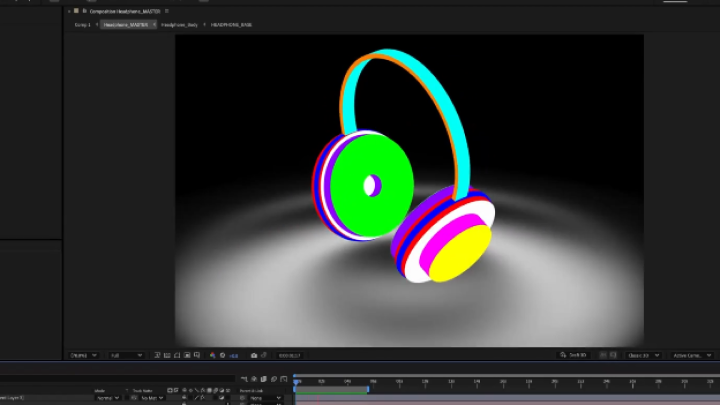Click the snapshot camera icon
This screenshot has height=405, width=720.
[x=254, y=355]
